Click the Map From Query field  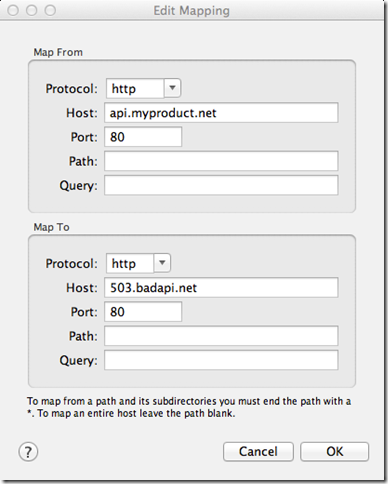(x=221, y=185)
